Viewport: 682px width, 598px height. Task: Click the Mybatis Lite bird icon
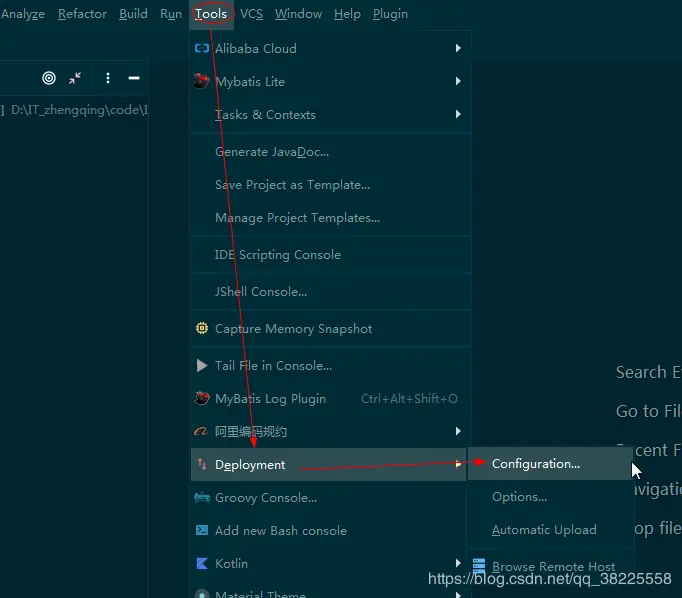201,81
